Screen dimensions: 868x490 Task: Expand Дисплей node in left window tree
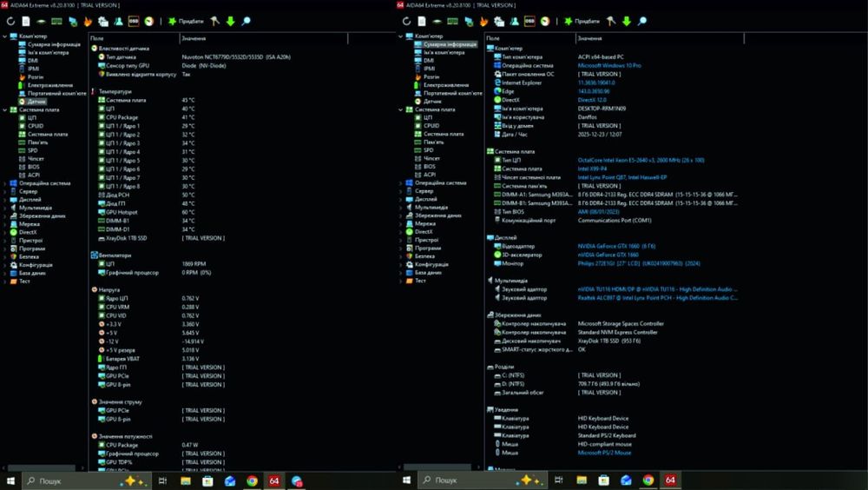point(5,200)
